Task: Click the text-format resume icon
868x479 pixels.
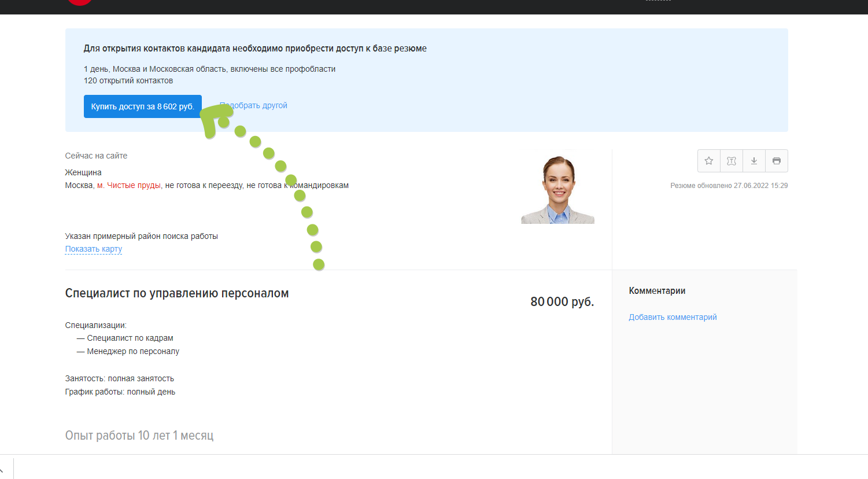Action: 732,161
